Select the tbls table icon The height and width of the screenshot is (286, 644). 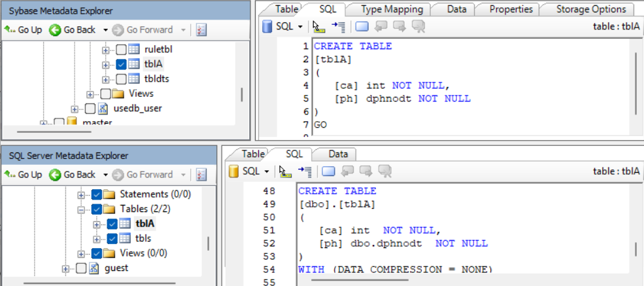pyautogui.click(x=125, y=238)
